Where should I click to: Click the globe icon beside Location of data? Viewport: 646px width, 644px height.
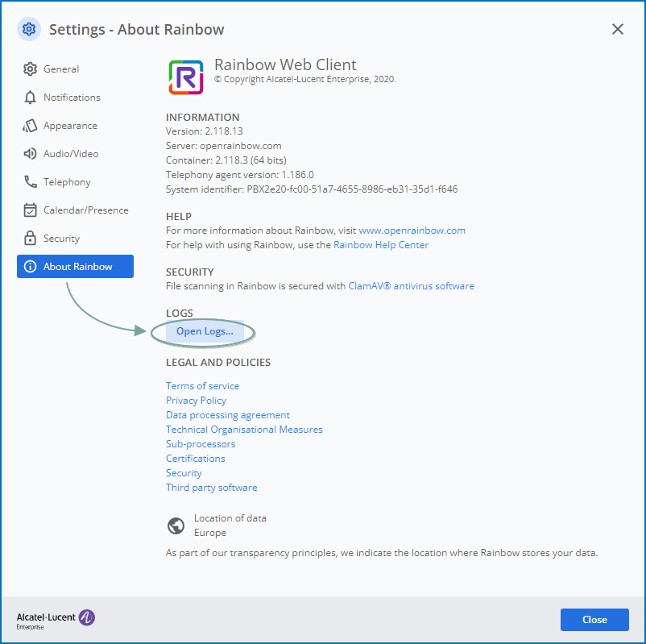click(x=176, y=526)
